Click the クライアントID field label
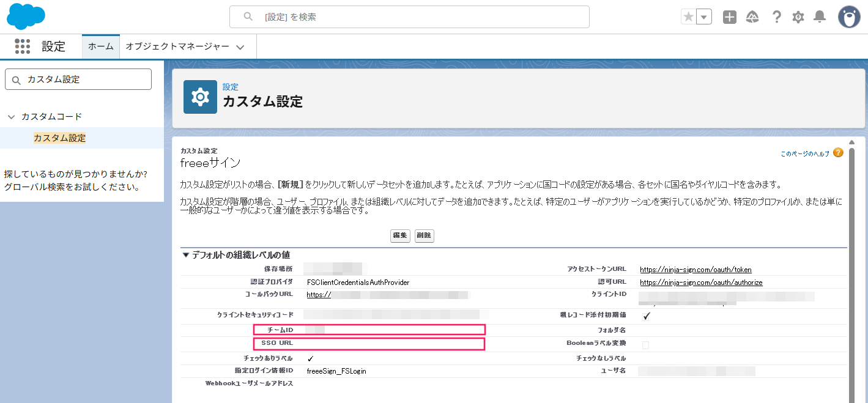Viewport: 868px width, 403px height. pyautogui.click(x=609, y=294)
